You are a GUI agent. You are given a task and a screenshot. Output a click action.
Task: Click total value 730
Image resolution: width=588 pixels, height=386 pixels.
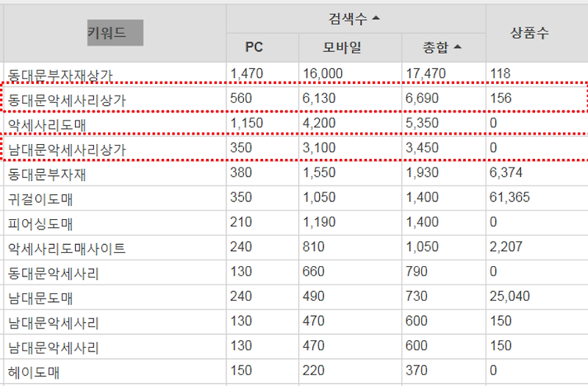tap(416, 296)
